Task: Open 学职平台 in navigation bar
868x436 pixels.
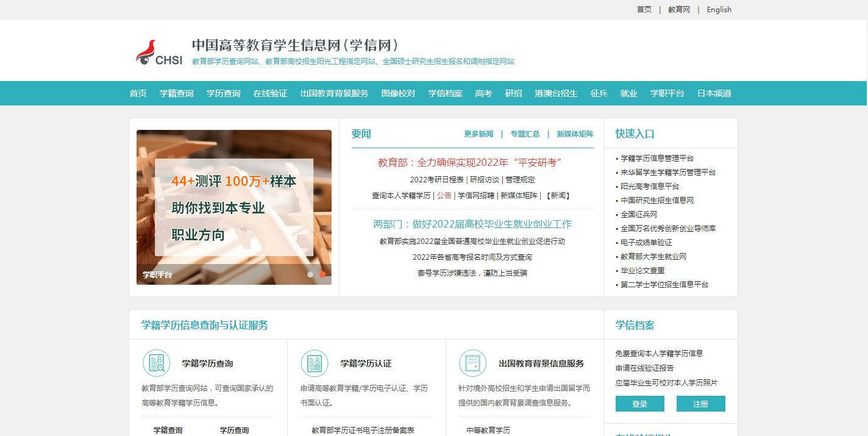Action: tap(667, 93)
